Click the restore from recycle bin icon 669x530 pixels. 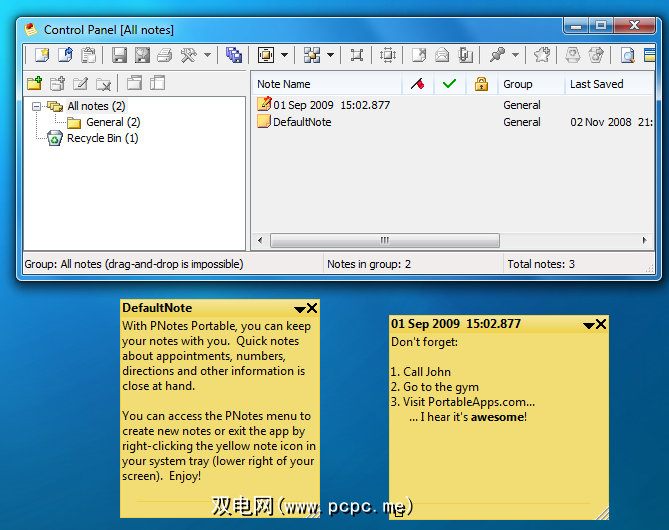tap(596, 55)
